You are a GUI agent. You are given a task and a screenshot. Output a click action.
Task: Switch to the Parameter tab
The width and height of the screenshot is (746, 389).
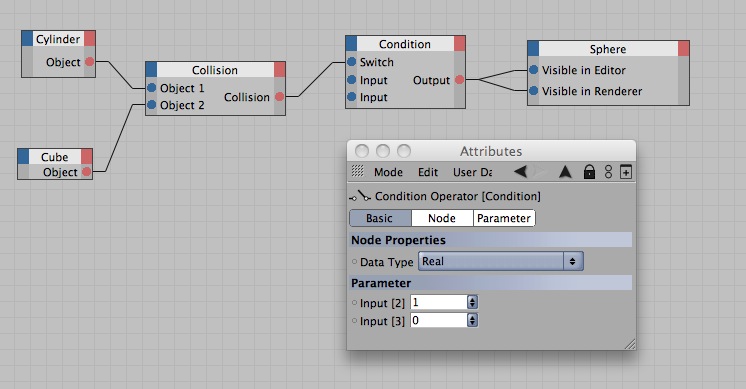click(x=504, y=218)
